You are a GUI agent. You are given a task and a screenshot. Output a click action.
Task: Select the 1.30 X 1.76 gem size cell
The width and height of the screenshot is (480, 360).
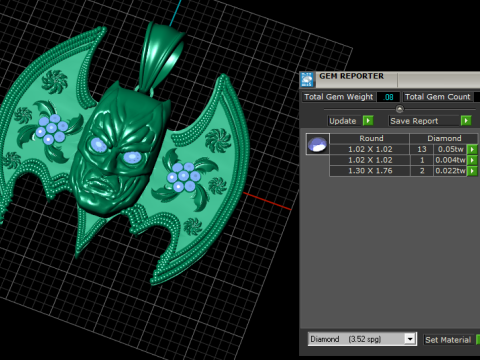(370, 171)
